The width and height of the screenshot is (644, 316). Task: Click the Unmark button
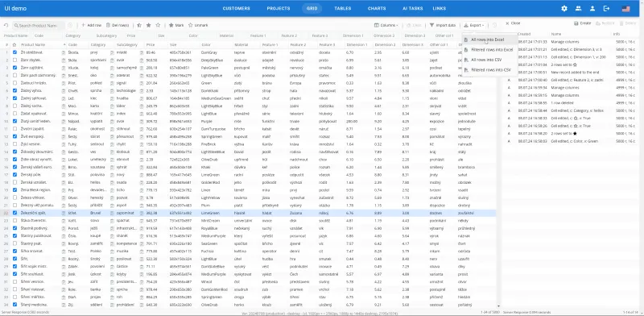[x=198, y=25]
